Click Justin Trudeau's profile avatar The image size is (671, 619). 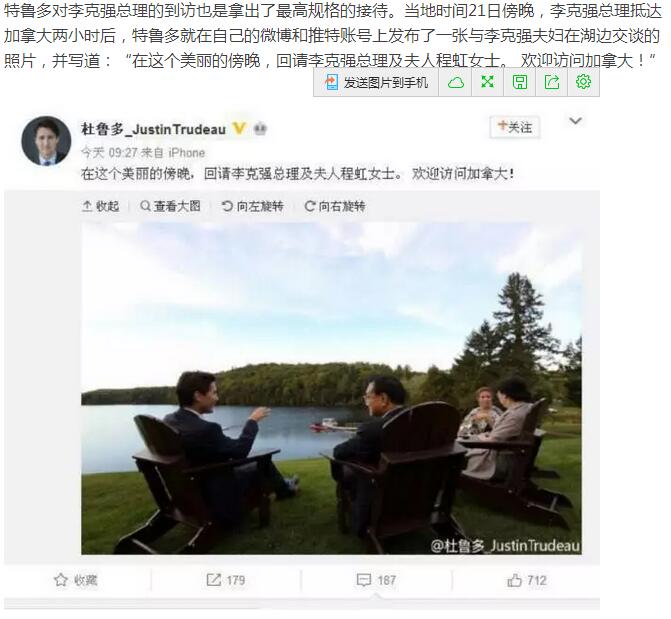click(46, 140)
